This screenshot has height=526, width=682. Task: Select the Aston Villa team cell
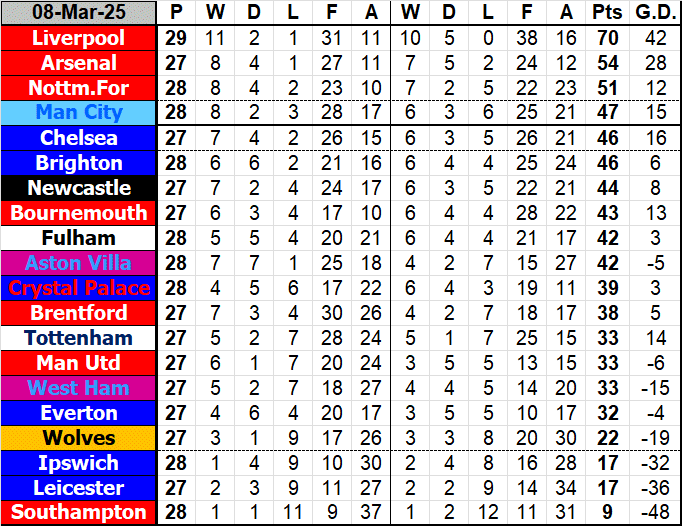(79, 263)
